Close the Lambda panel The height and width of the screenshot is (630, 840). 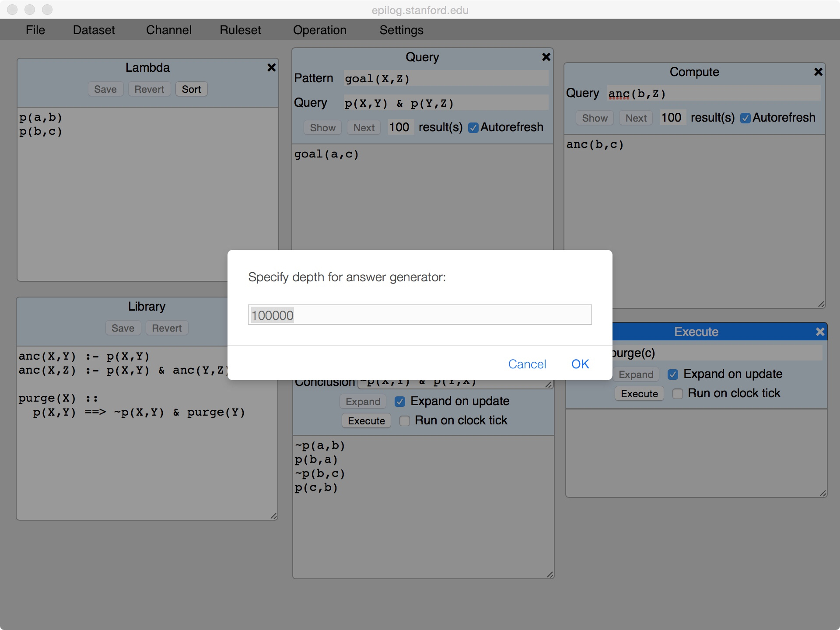point(271,67)
